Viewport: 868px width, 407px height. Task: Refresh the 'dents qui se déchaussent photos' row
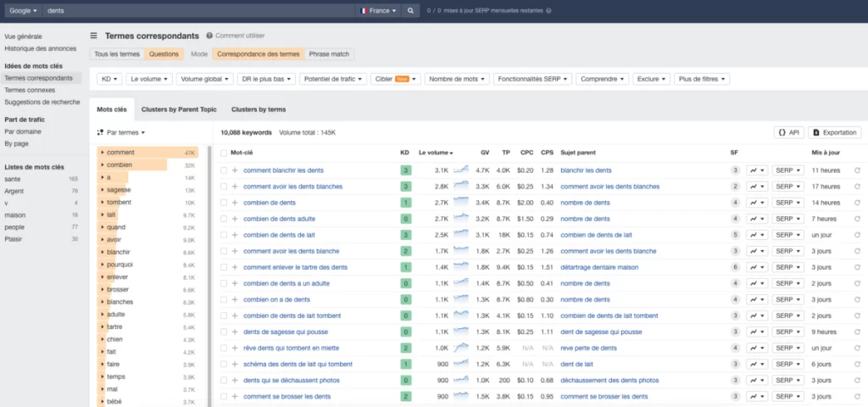(858, 381)
